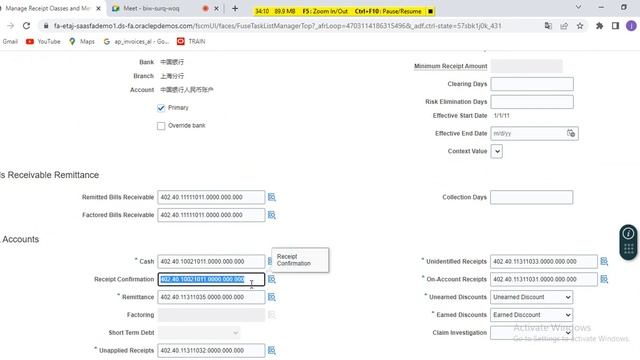Click the Cash account field
This screenshot has width=640, height=360.
coord(211,261)
